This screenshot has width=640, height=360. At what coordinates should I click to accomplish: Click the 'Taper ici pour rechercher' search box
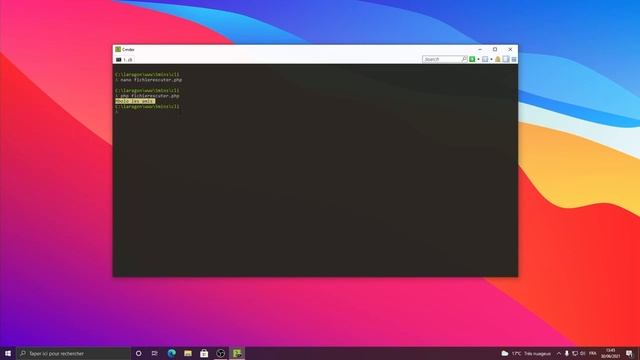point(73,353)
